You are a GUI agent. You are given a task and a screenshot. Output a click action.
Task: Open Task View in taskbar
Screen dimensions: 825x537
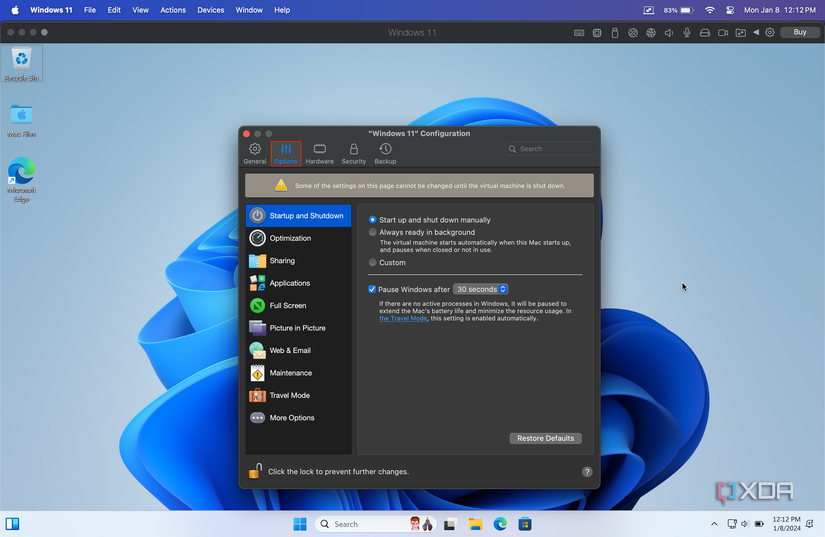pos(450,524)
